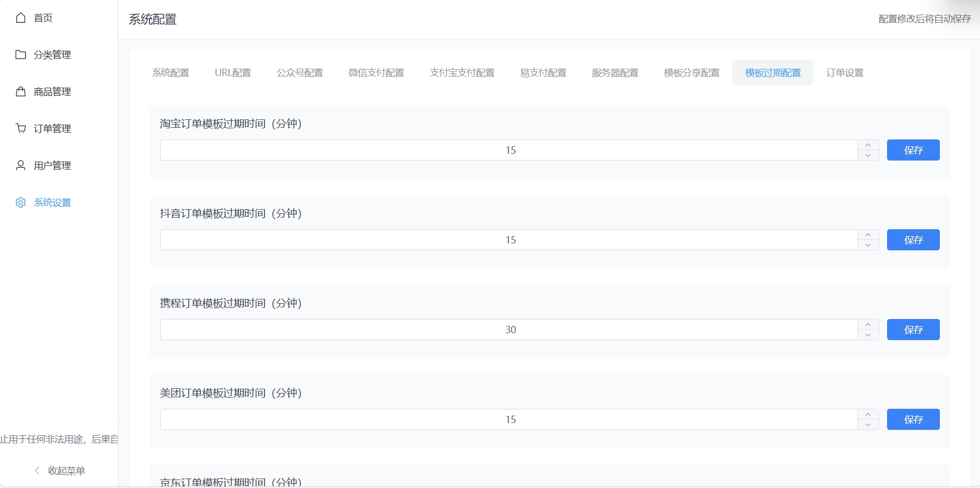This screenshot has height=488, width=980.
Task: Increase the 携程 expiry time with the up arrow
Action: click(868, 325)
